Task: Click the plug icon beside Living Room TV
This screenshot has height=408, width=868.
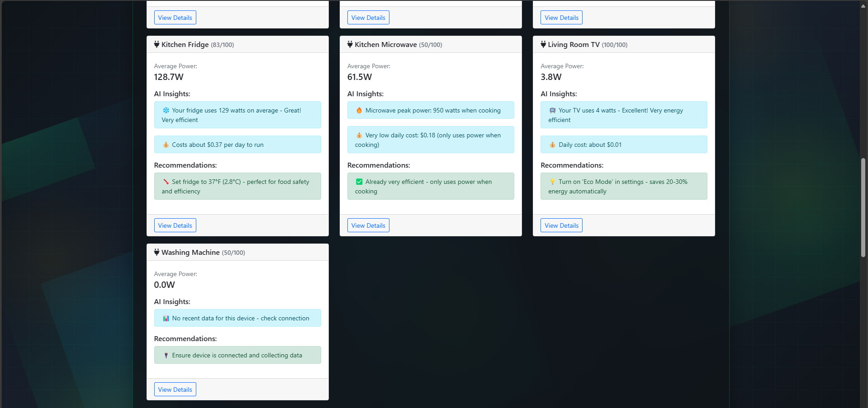Action: 543,44
